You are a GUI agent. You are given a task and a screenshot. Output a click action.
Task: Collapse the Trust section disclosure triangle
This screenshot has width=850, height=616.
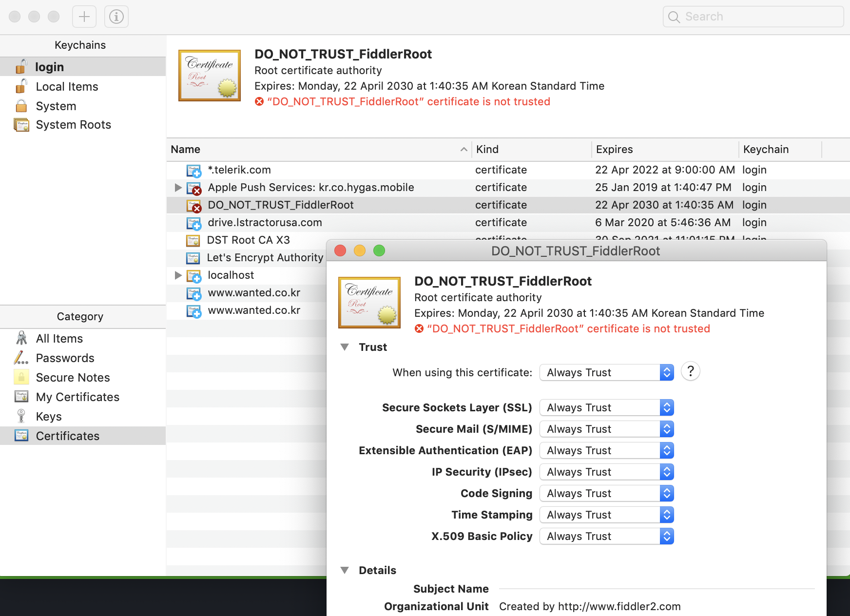345,347
